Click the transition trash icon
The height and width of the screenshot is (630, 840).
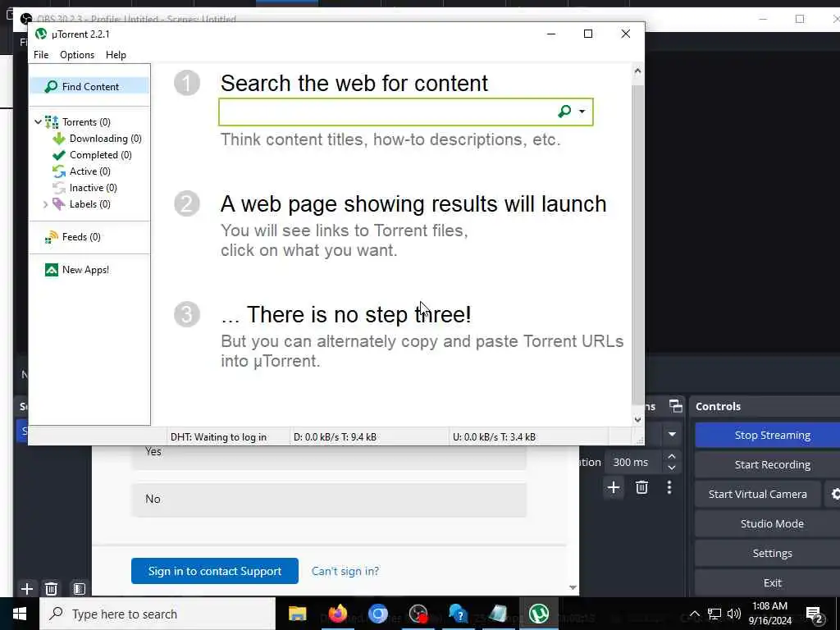point(641,487)
